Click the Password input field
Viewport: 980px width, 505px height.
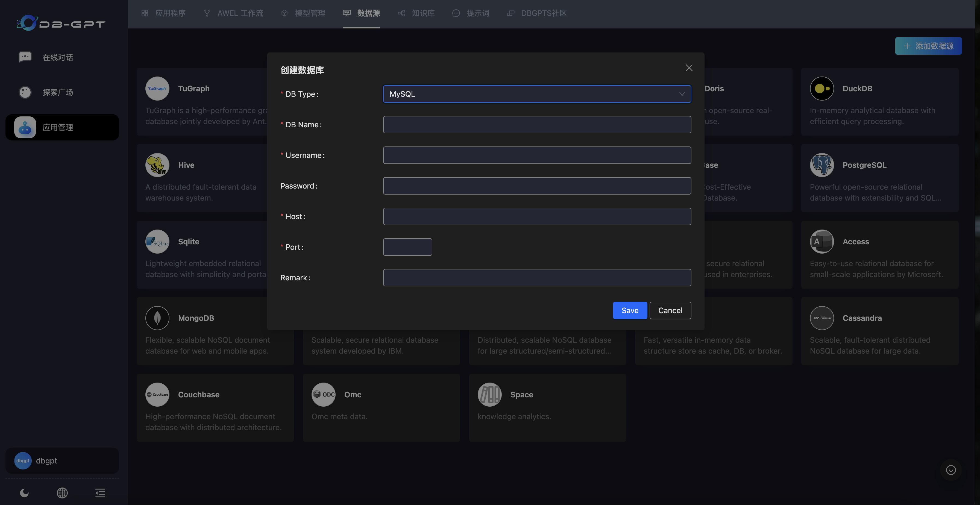536,186
